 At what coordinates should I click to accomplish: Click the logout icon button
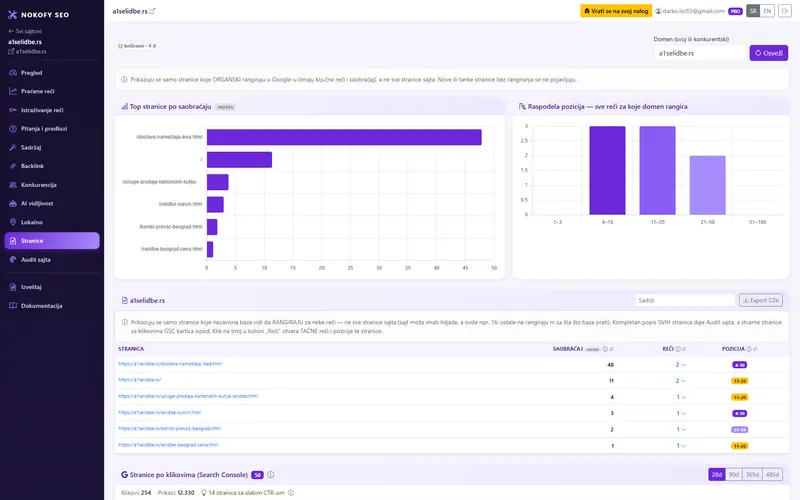tap(785, 11)
